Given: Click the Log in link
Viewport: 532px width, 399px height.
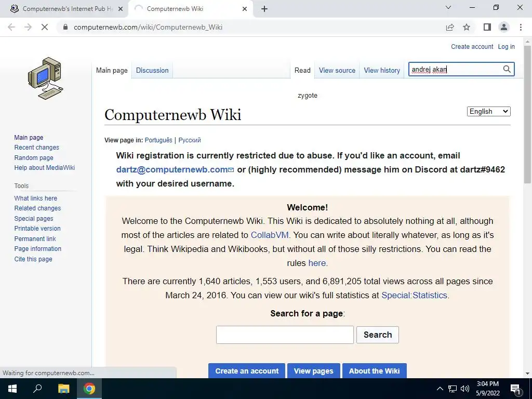Looking at the screenshot, I should pos(506,46).
